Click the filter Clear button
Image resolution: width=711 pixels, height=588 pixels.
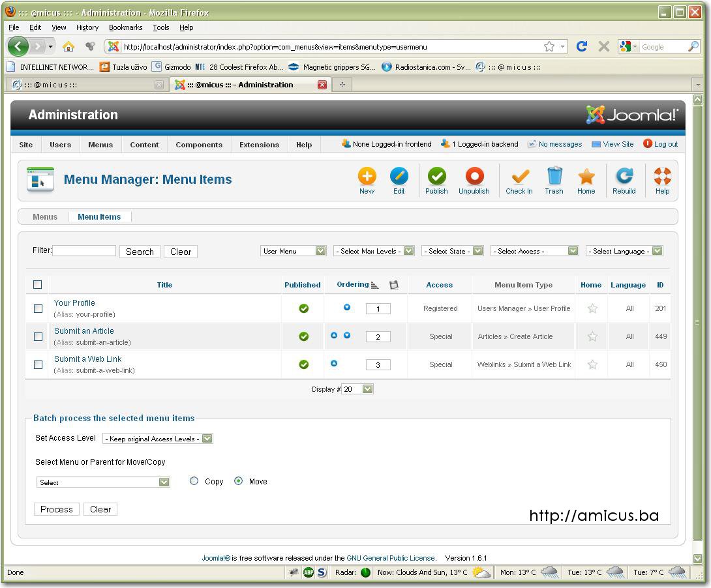click(181, 252)
